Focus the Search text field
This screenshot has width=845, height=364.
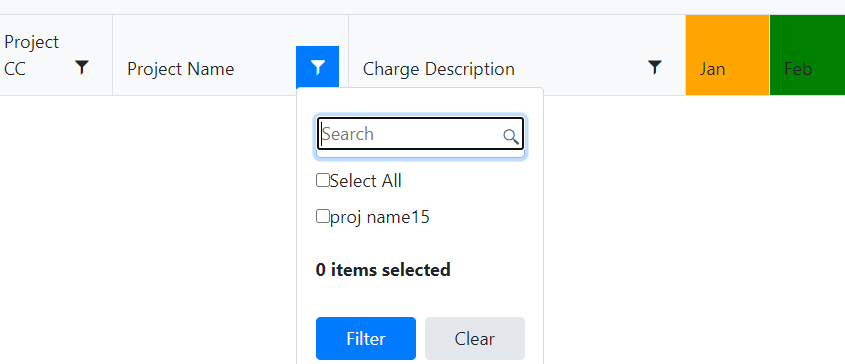coord(420,134)
